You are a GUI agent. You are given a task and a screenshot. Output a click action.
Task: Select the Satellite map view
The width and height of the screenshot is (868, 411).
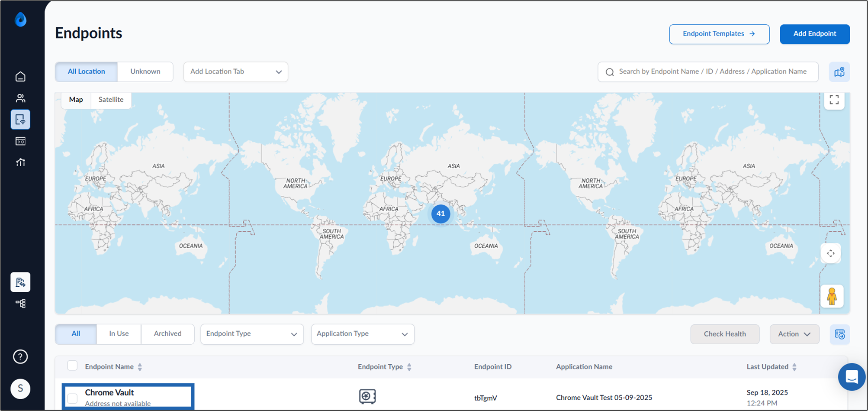coord(111,100)
